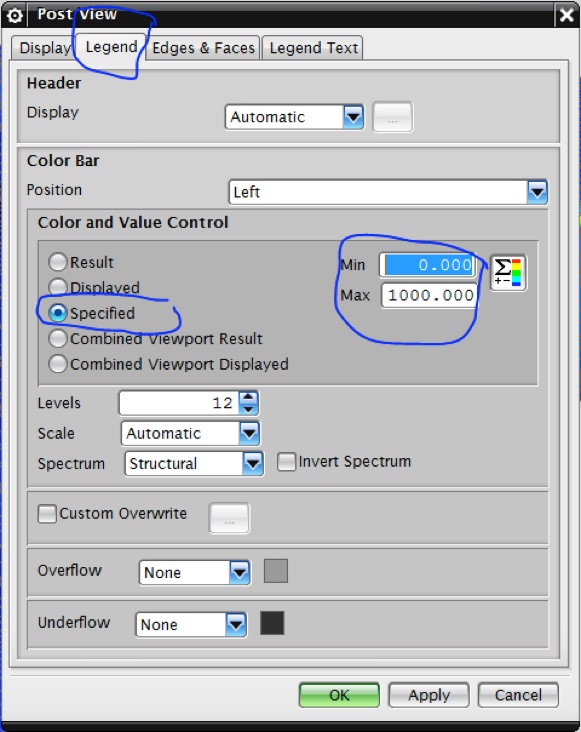The height and width of the screenshot is (732, 581).
Task: Click the Apply button
Action: click(429, 695)
